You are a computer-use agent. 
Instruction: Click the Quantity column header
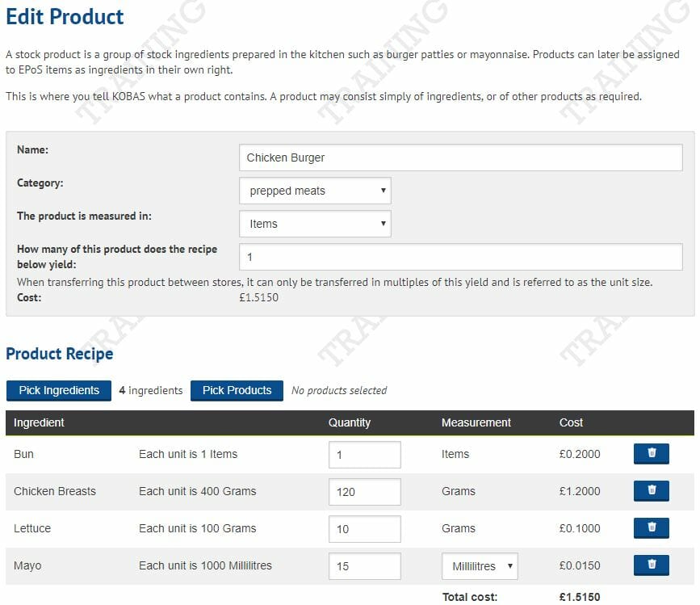350,422
